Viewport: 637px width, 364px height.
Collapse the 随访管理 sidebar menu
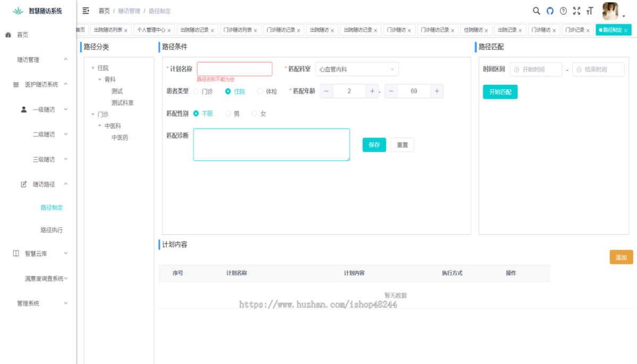pyautogui.click(x=66, y=59)
